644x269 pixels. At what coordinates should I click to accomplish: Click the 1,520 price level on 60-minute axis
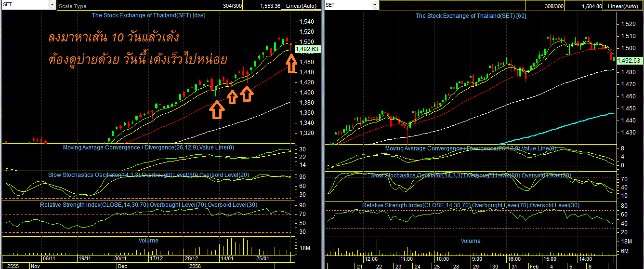pyautogui.click(x=627, y=24)
